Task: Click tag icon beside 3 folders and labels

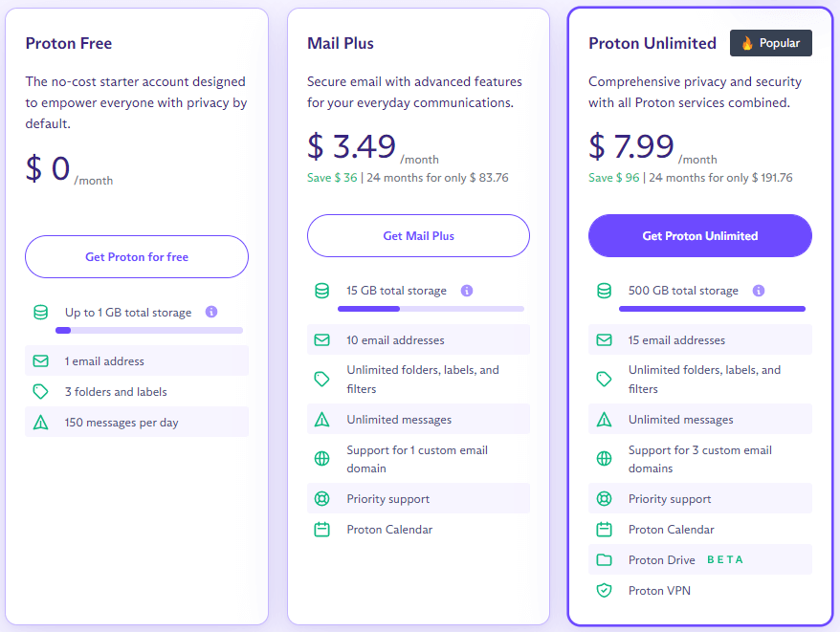Action: click(41, 391)
